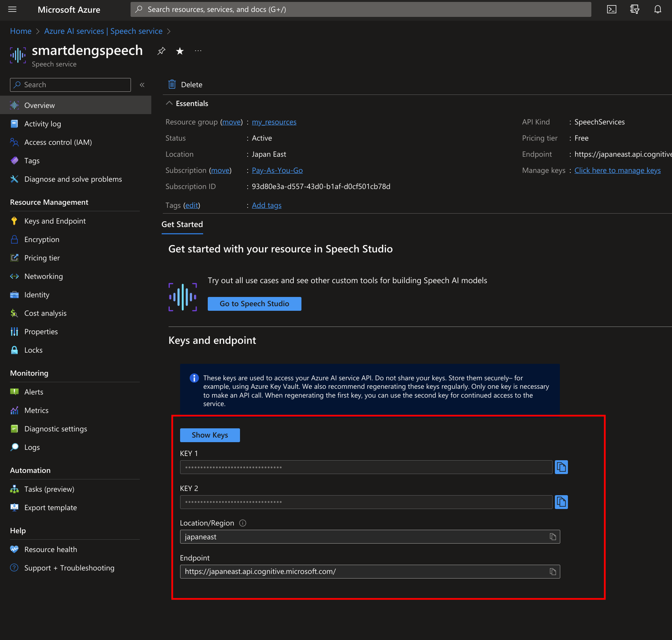Copy the japaneast Location/Region value

pyautogui.click(x=553, y=537)
